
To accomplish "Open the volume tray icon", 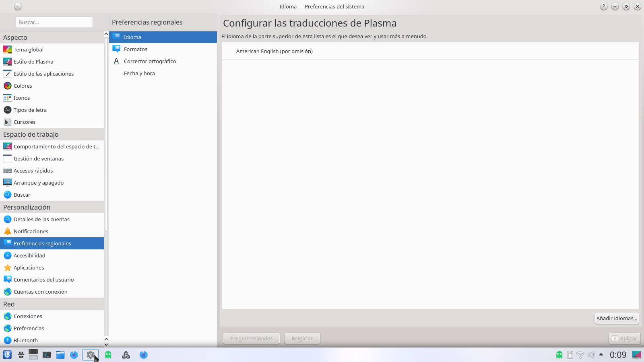I will click(590, 355).
